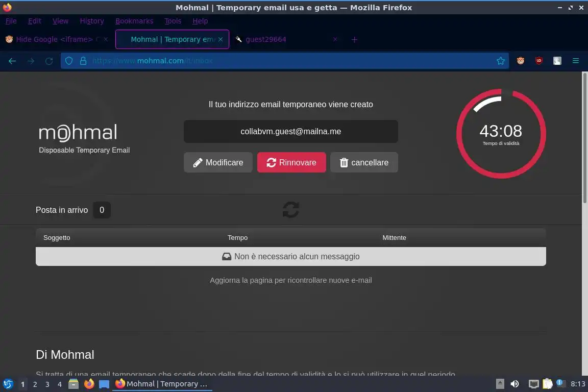Show desktop using the blue taskbar icon
Image resolution: width=588 pixels, height=392 pixels.
pos(104,384)
